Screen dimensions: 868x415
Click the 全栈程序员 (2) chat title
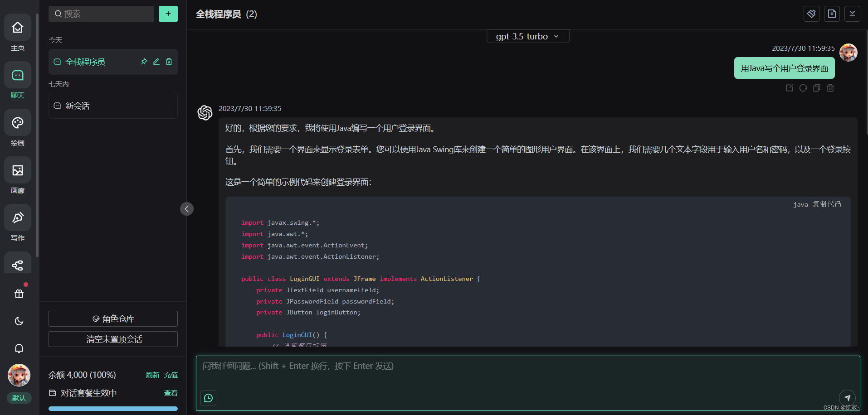pyautogui.click(x=226, y=14)
